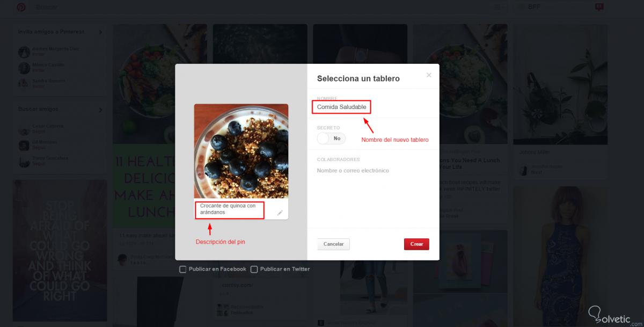Close the Selecciona un tablero dialog

click(x=429, y=75)
